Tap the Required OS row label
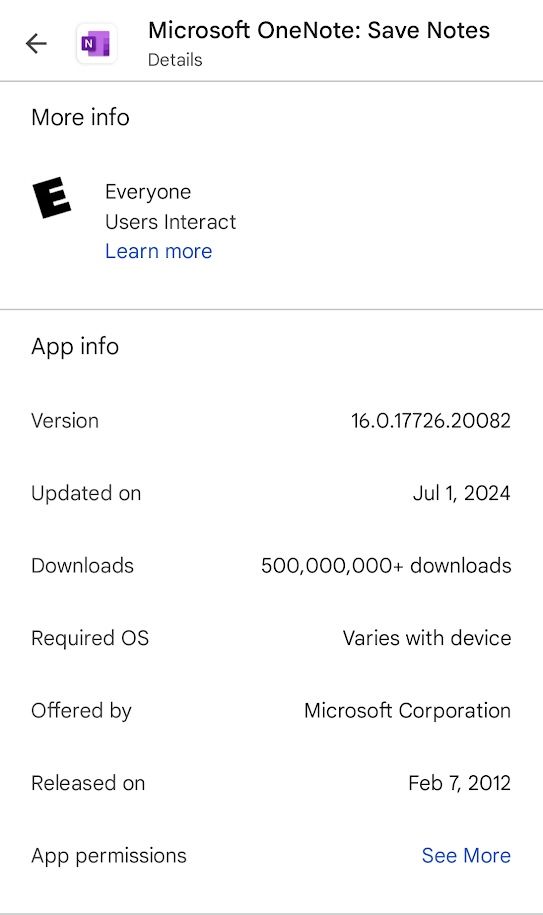This screenshot has width=543, height=915. click(90, 638)
